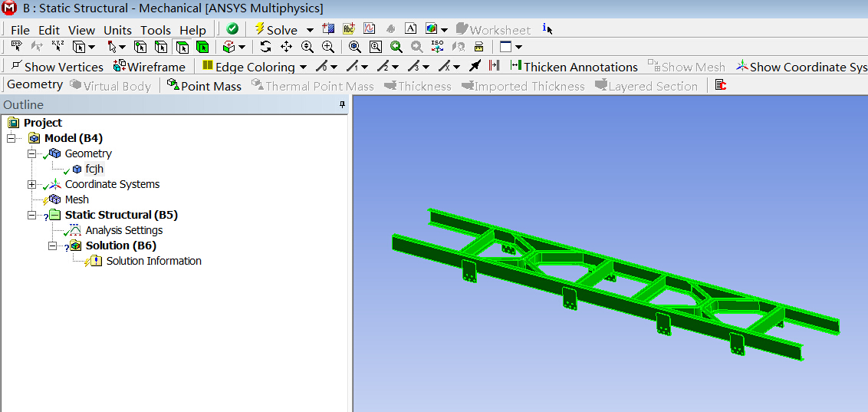Image resolution: width=868 pixels, height=412 pixels.
Task: Click Thicken Annotations button
Action: [574, 67]
